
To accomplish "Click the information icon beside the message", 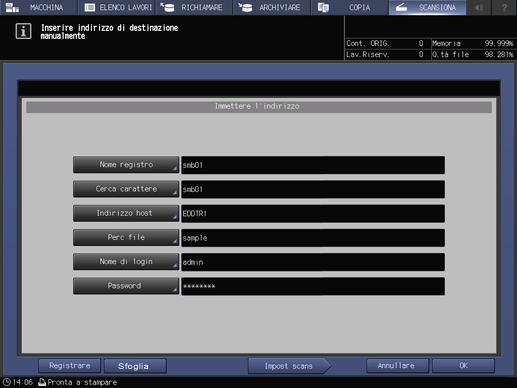I will pos(23,31).
